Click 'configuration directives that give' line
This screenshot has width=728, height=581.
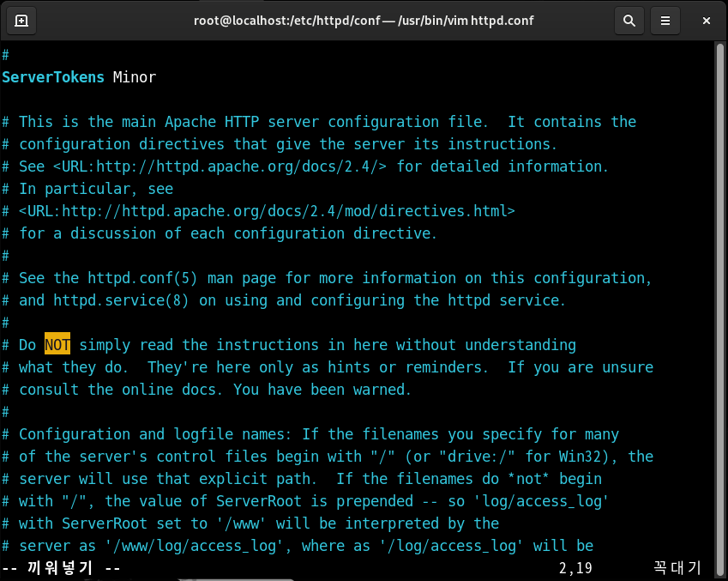(x=280, y=144)
